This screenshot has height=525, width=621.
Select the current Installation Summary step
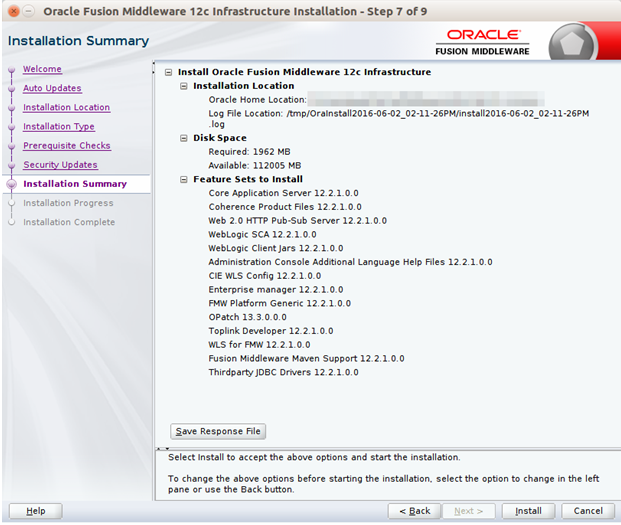tap(75, 184)
